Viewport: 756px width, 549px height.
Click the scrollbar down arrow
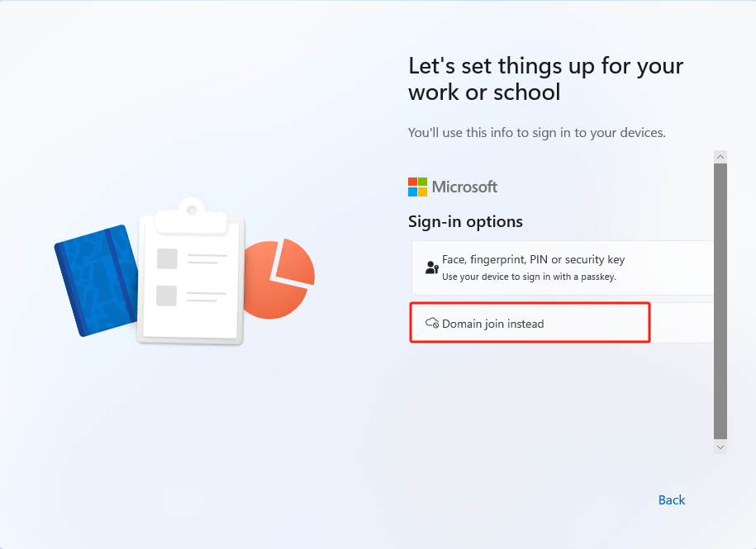pos(720,447)
